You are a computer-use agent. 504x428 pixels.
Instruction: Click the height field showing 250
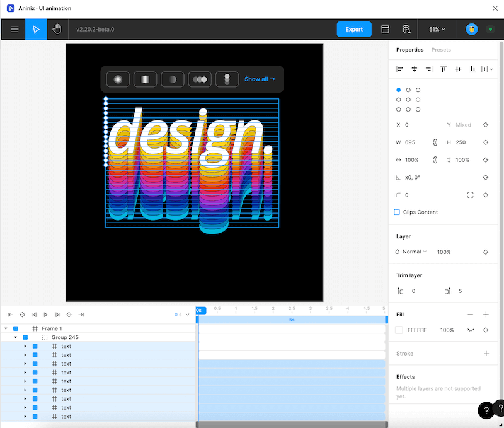coord(461,142)
